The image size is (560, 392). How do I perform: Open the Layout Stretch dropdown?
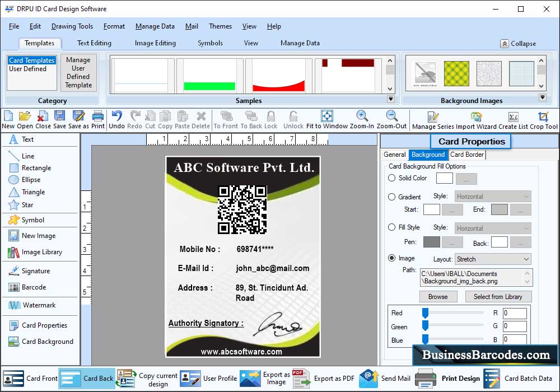coord(493,259)
